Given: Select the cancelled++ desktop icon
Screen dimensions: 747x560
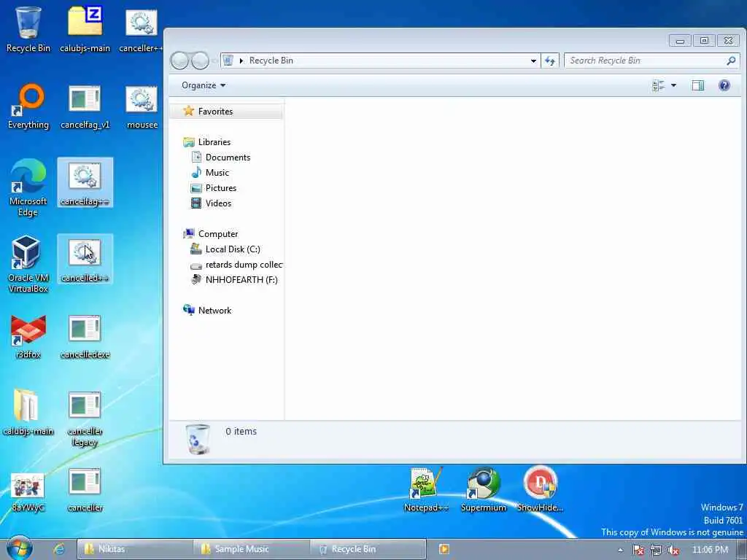Looking at the screenshot, I should point(85,259).
